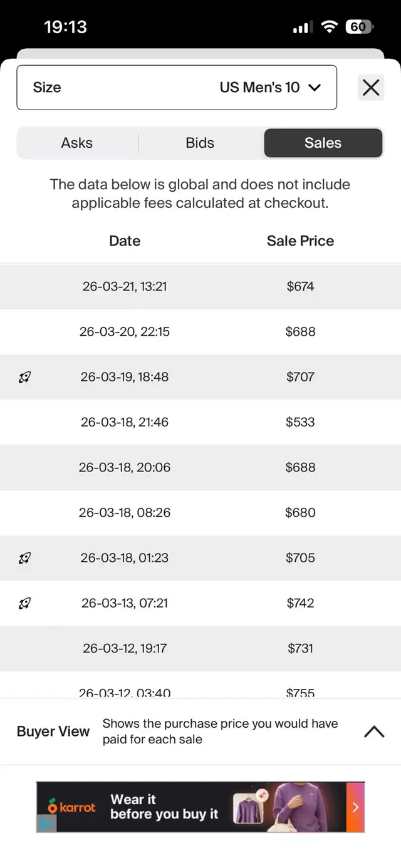Select the Sales tab
The image size is (401, 868).
pyautogui.click(x=323, y=143)
